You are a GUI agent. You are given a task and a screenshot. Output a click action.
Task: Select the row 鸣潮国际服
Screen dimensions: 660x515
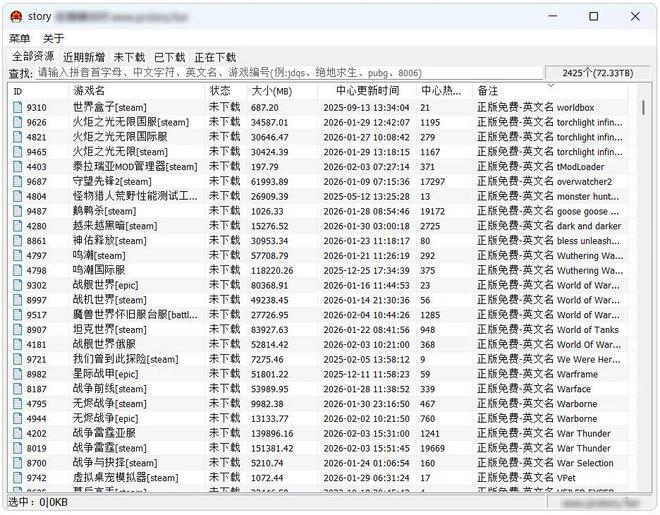click(x=320, y=270)
